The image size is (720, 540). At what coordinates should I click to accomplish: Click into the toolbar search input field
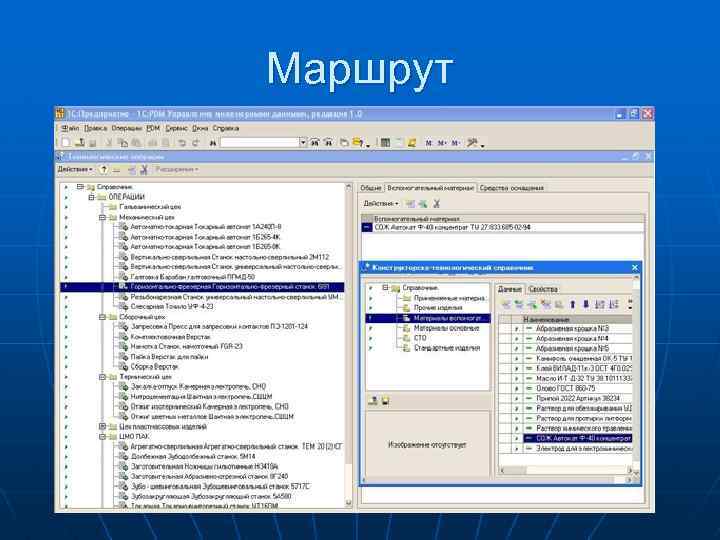click(260, 143)
